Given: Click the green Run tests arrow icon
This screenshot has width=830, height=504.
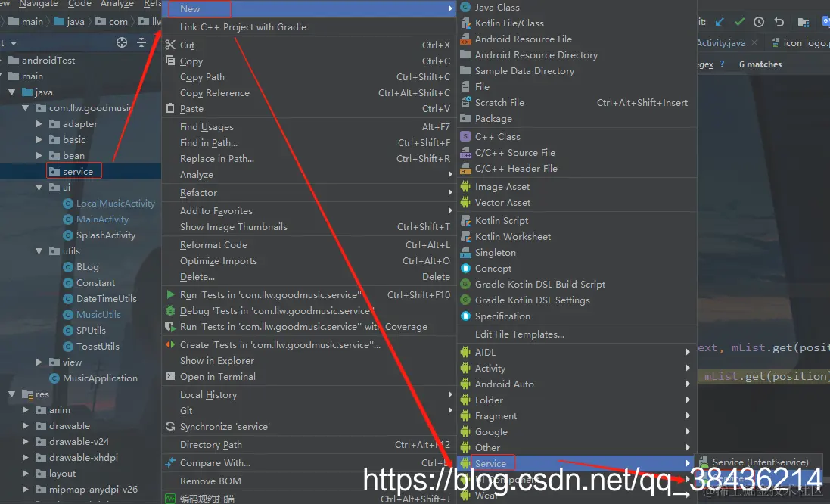Looking at the screenshot, I should [170, 294].
